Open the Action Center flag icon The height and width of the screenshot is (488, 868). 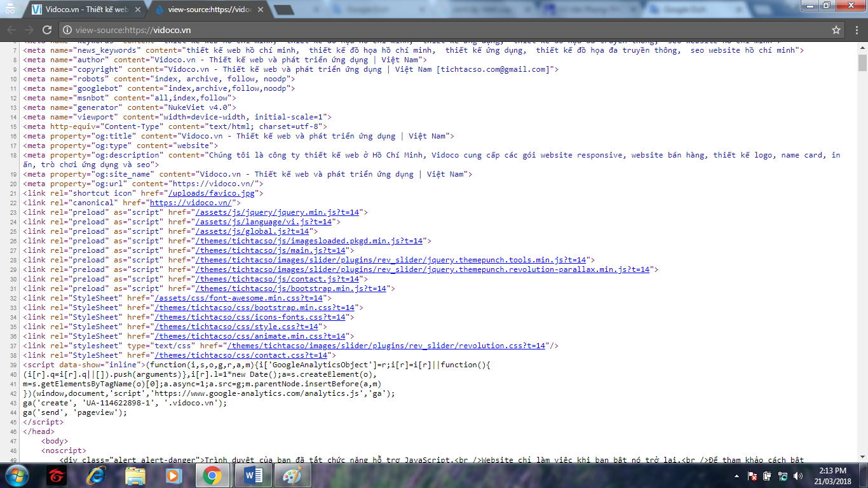(x=752, y=475)
